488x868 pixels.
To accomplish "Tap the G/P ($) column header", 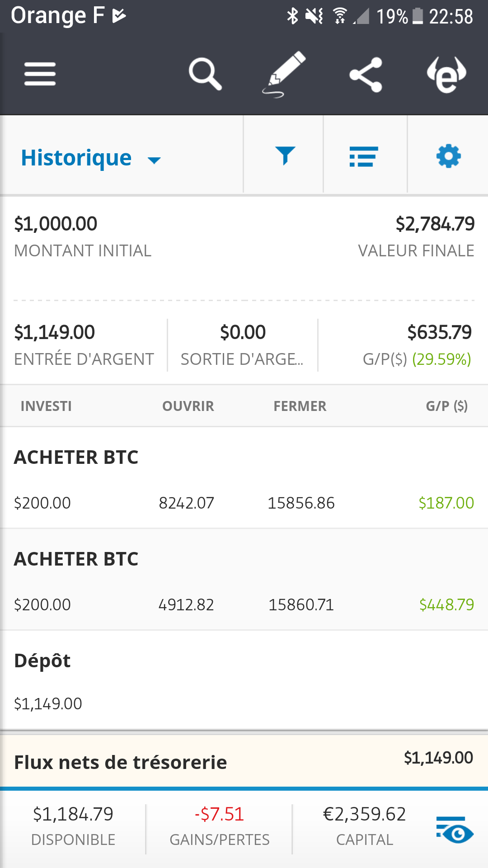I will (446, 406).
